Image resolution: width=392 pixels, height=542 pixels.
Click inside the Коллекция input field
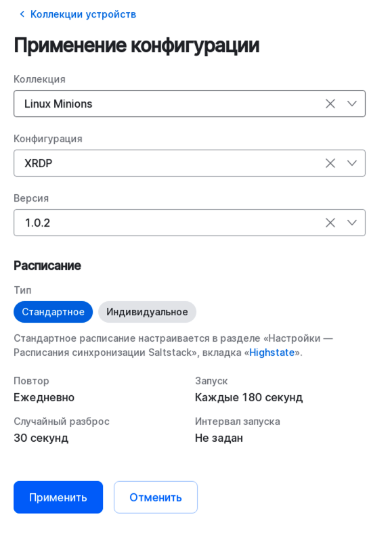point(135,104)
